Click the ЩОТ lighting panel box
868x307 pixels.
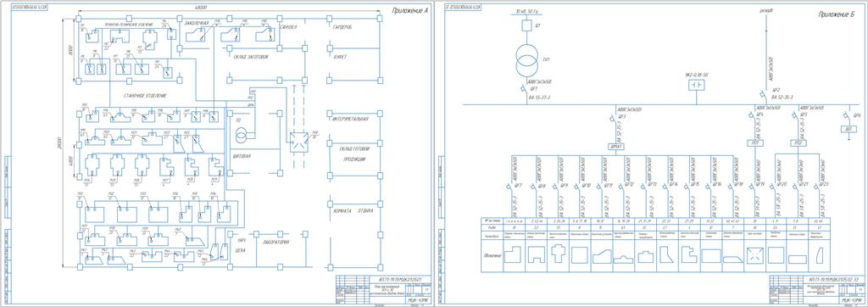tap(848, 129)
